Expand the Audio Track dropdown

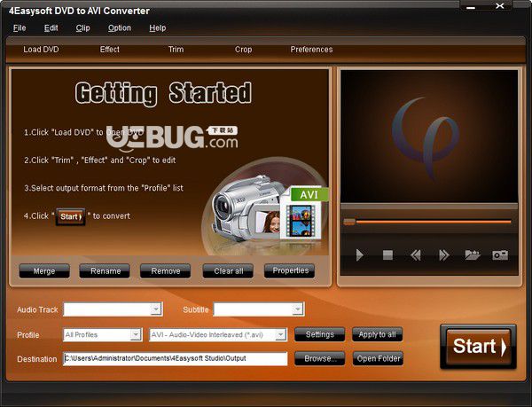click(156, 309)
